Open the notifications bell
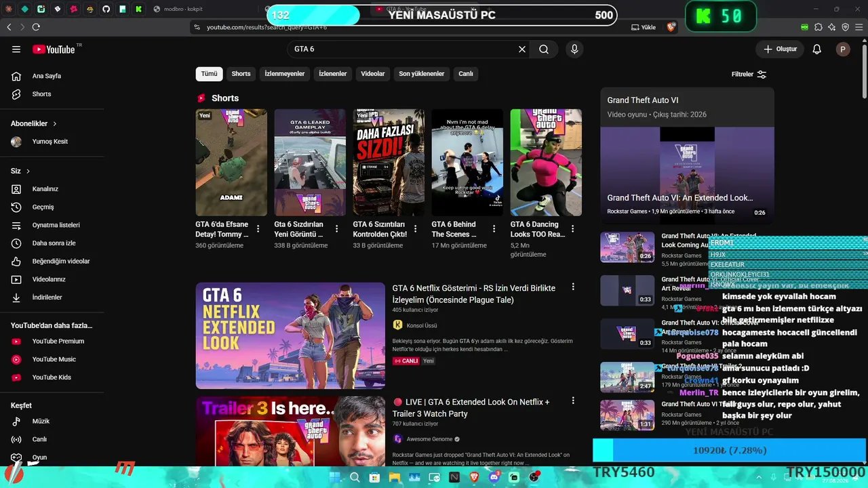 [817, 49]
